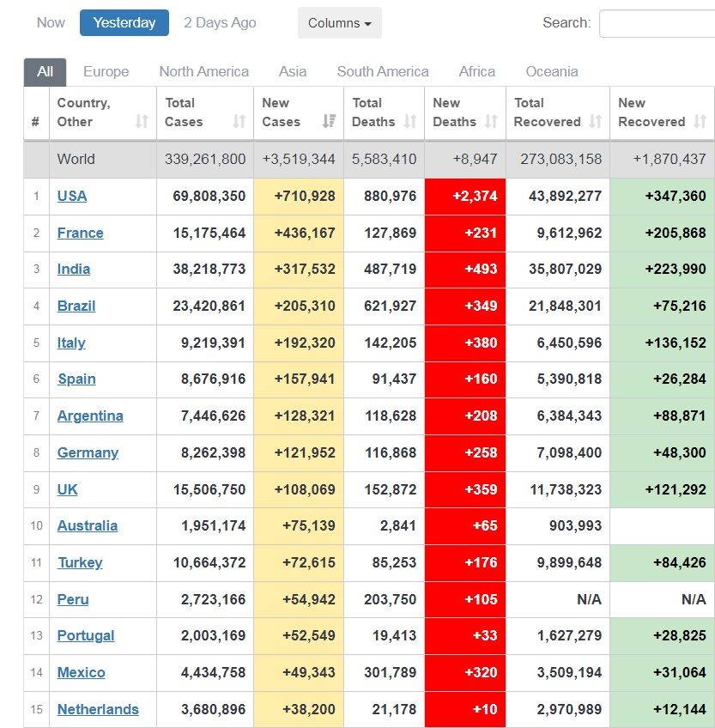Select the Yesterday data view

click(x=124, y=22)
